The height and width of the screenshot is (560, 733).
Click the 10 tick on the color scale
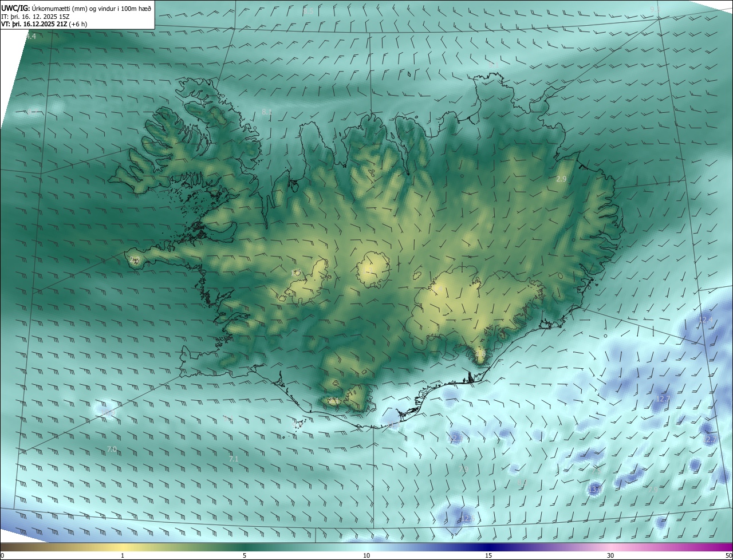click(x=366, y=556)
